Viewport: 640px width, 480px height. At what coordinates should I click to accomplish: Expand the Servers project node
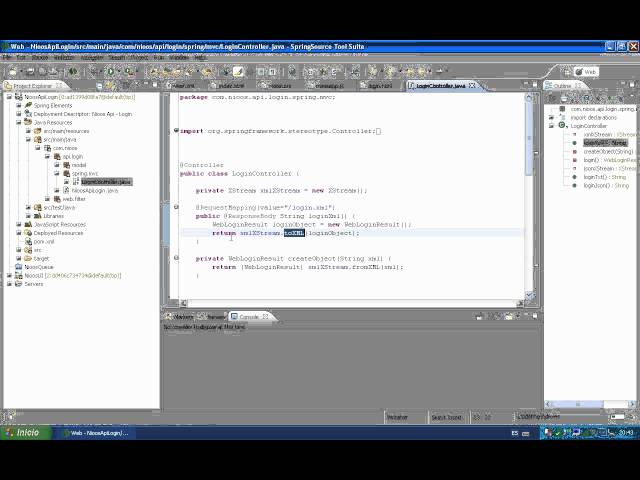coord(9,284)
